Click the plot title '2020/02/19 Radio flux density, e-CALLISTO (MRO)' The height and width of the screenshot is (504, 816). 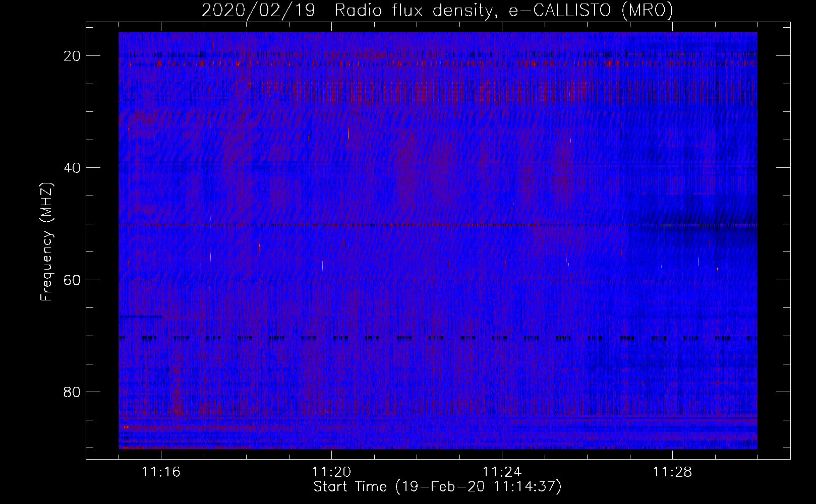[x=437, y=10]
